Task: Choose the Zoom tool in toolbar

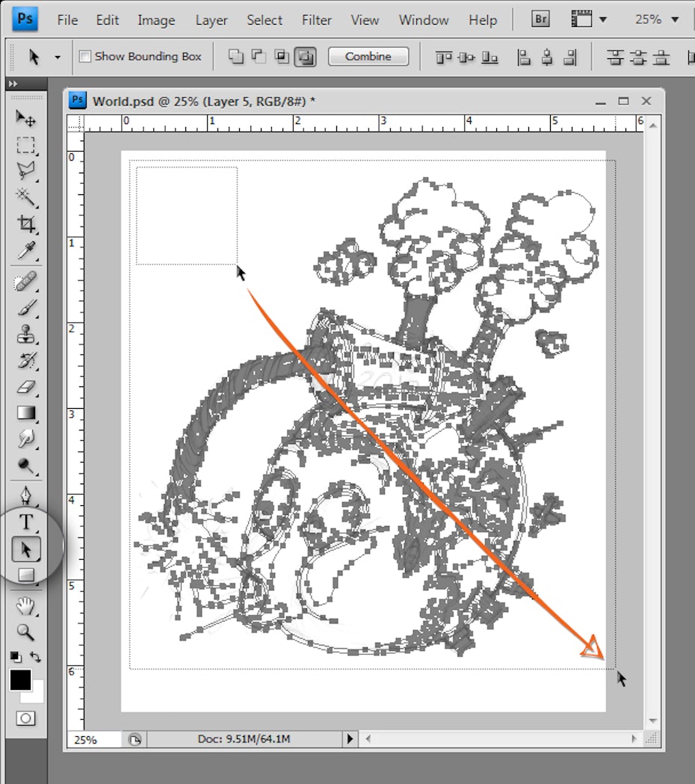Action: click(x=26, y=632)
